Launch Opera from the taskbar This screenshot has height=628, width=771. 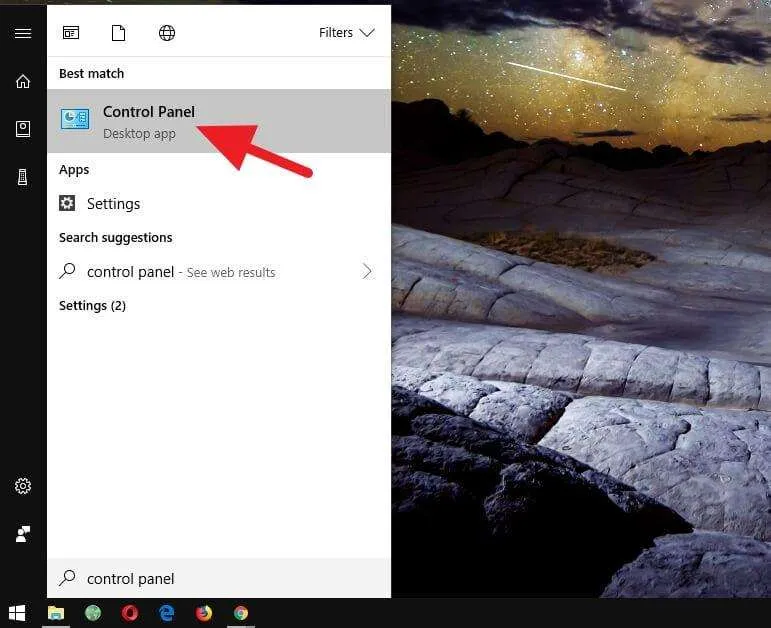point(130,613)
